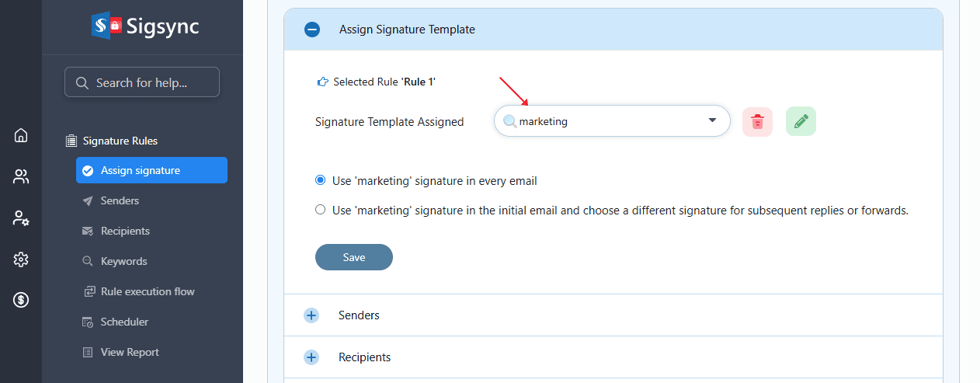
Task: Delete assigned signature with red trash icon
Action: click(x=758, y=122)
